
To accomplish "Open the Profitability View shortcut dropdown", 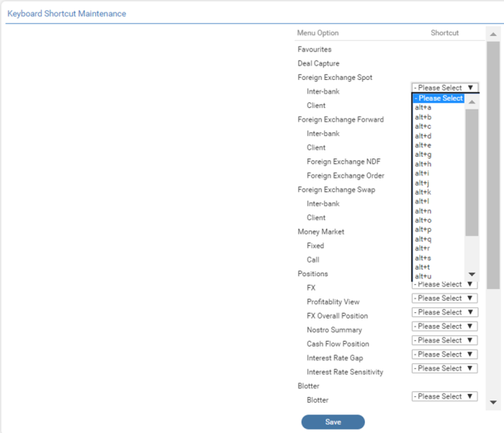I will pos(445,299).
